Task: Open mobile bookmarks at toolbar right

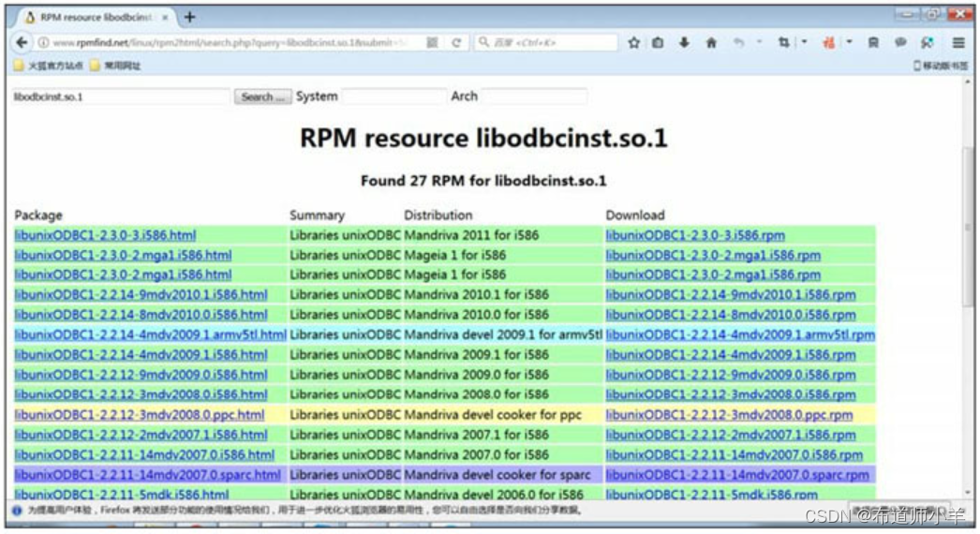Action: tap(940, 66)
